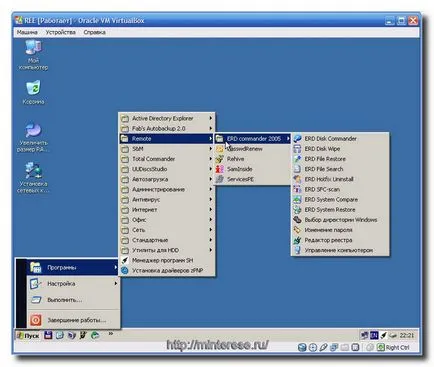Screen dimensions: 434x367
Task: Click the floppy disk quick launch icon
Action: [48, 335]
